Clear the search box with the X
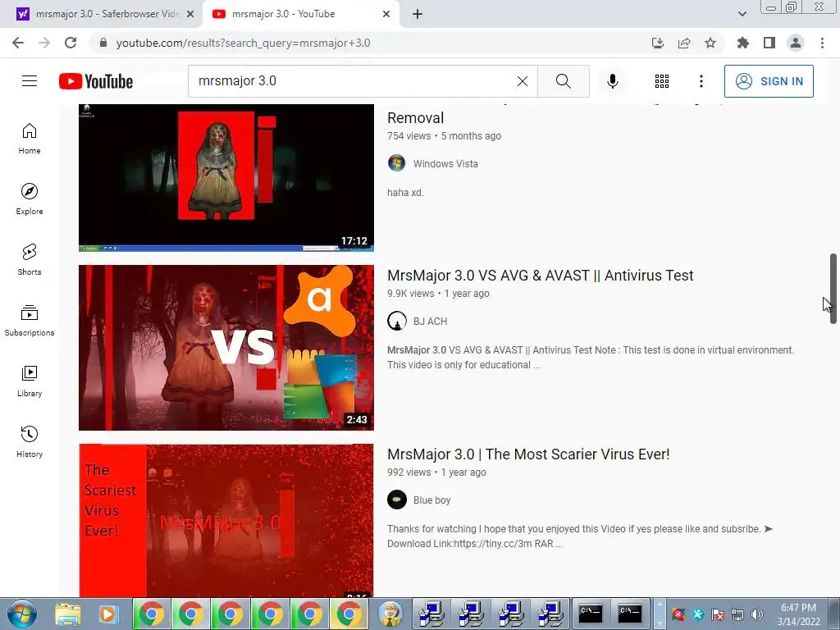 pyautogui.click(x=523, y=81)
